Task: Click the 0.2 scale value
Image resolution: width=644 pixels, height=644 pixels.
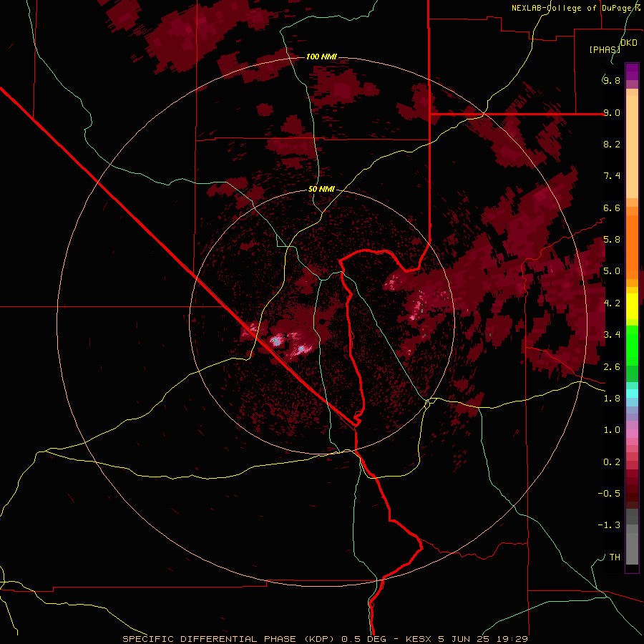Action: 612,462
